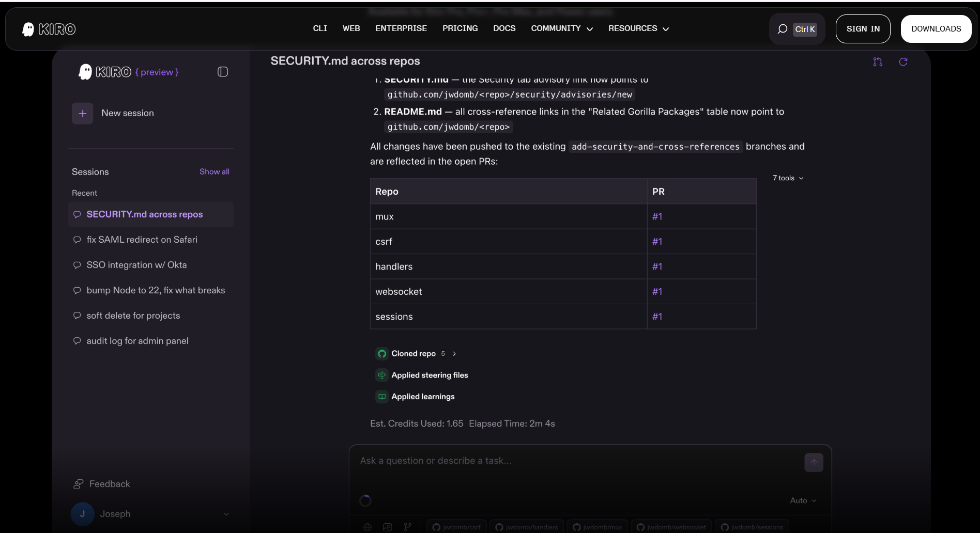This screenshot has height=533, width=980.
Task: Click the circular loading progress indicator
Action: [x=365, y=500]
